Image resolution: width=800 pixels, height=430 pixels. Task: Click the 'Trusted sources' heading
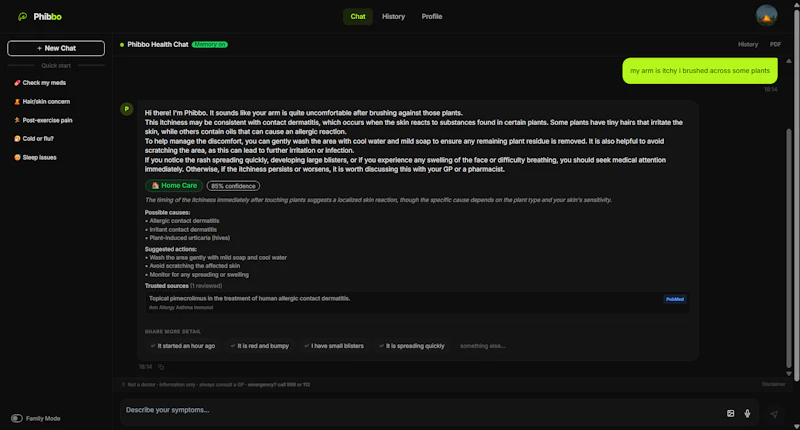pos(167,286)
